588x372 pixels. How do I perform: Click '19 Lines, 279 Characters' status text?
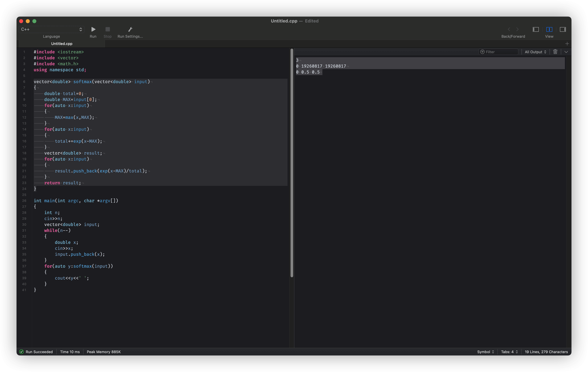click(x=546, y=352)
